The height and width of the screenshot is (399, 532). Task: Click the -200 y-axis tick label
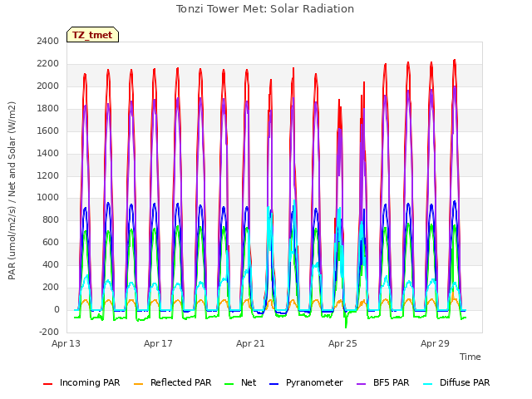point(49,332)
